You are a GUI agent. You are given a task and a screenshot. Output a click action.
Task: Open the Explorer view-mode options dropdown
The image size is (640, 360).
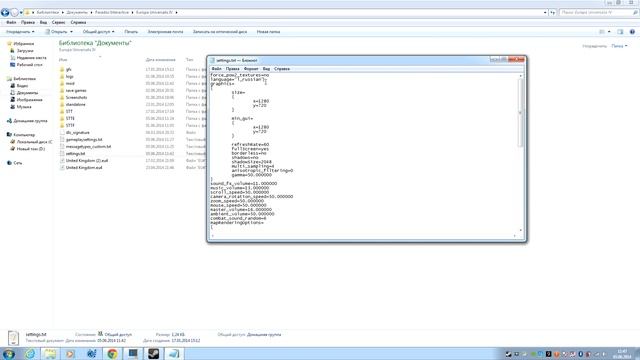(609, 31)
